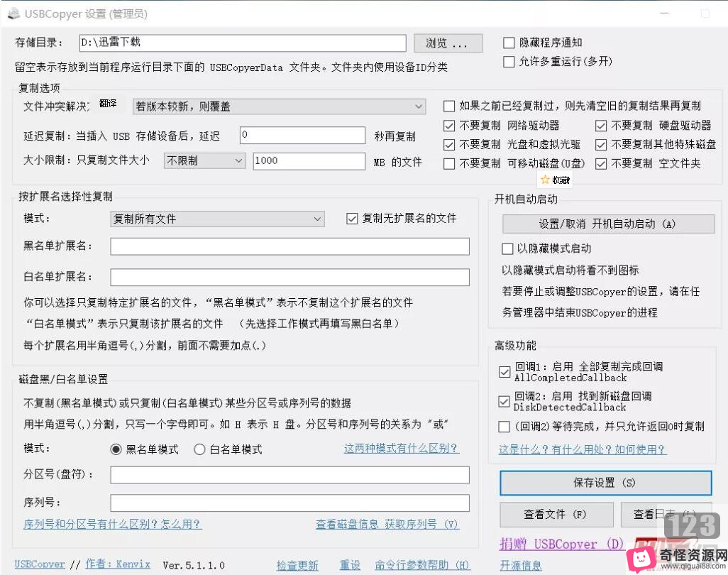This screenshot has height=575, width=728.
Task: Click the 浏览 button
Action: coord(448,43)
